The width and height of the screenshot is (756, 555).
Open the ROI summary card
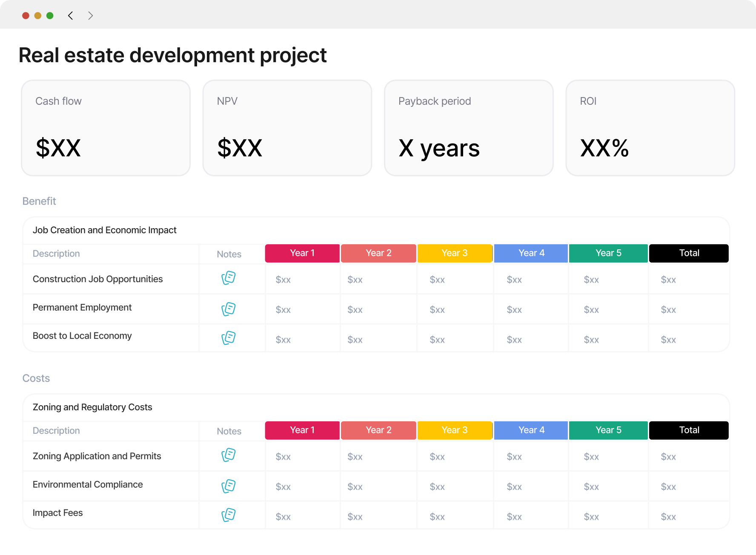click(650, 128)
